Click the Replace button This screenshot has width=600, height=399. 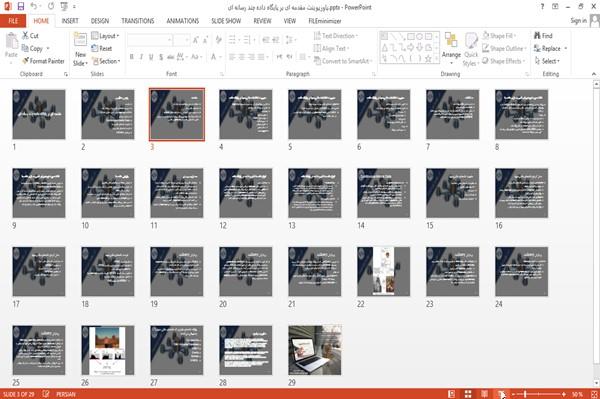point(551,48)
